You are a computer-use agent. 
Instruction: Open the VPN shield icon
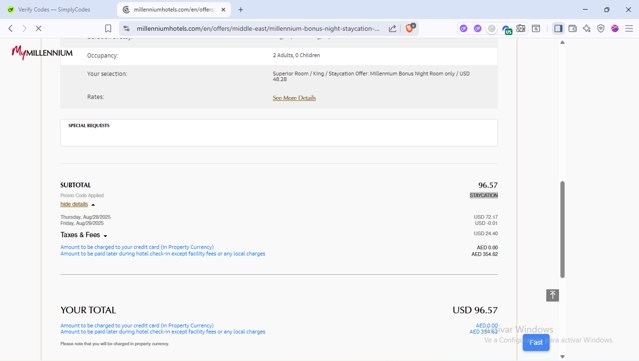601,29
